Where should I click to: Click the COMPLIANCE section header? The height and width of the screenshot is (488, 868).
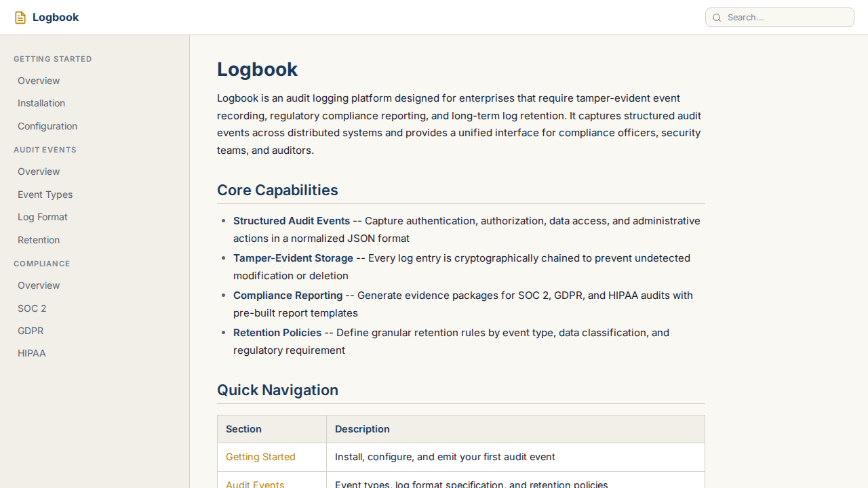pyautogui.click(x=42, y=264)
